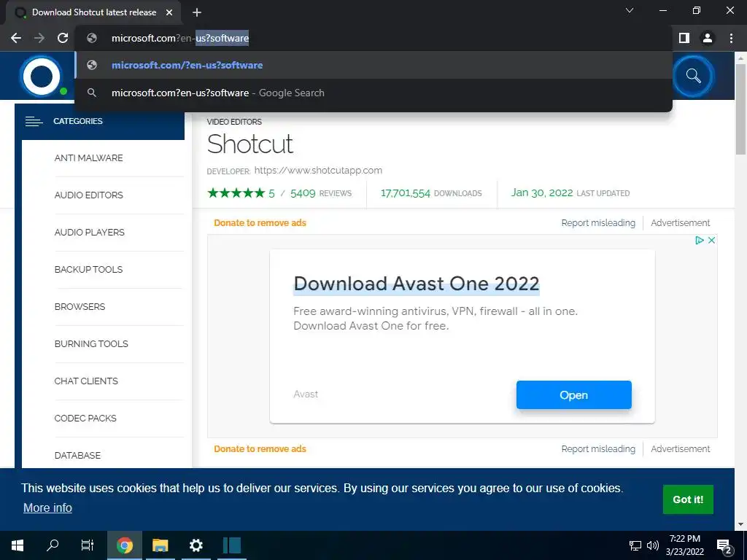The image size is (747, 560).
Task: Open the shotcutapp.com developer link
Action: coord(318,170)
